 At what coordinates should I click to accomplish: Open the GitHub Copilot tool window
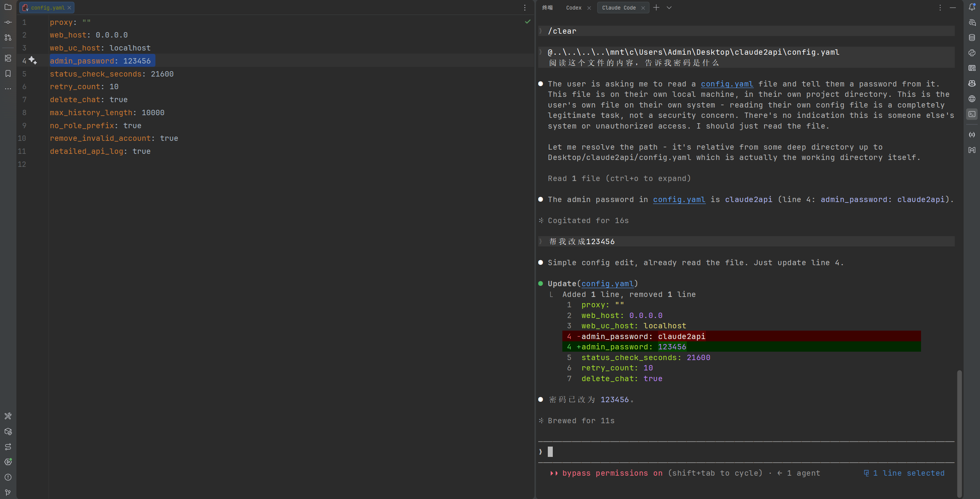[972, 83]
